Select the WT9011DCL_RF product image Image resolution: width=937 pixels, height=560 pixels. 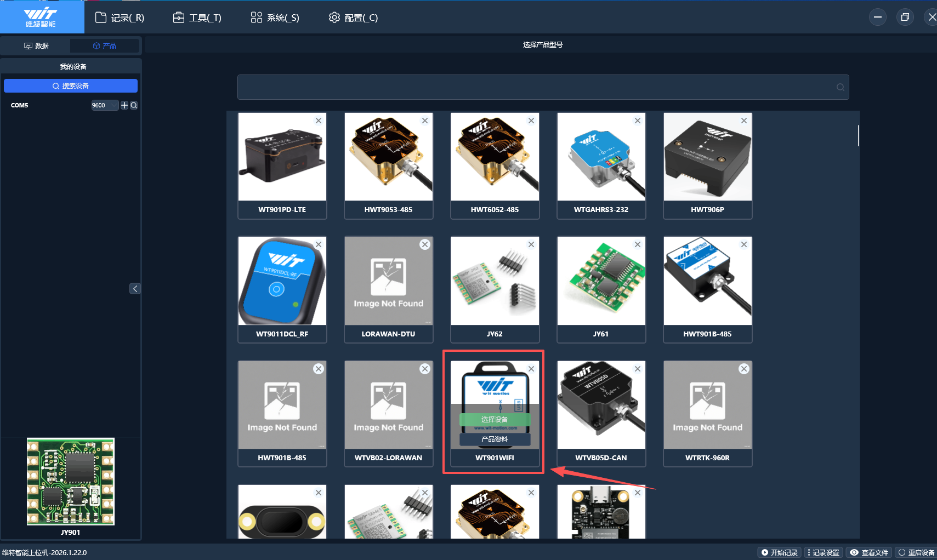pyautogui.click(x=282, y=281)
